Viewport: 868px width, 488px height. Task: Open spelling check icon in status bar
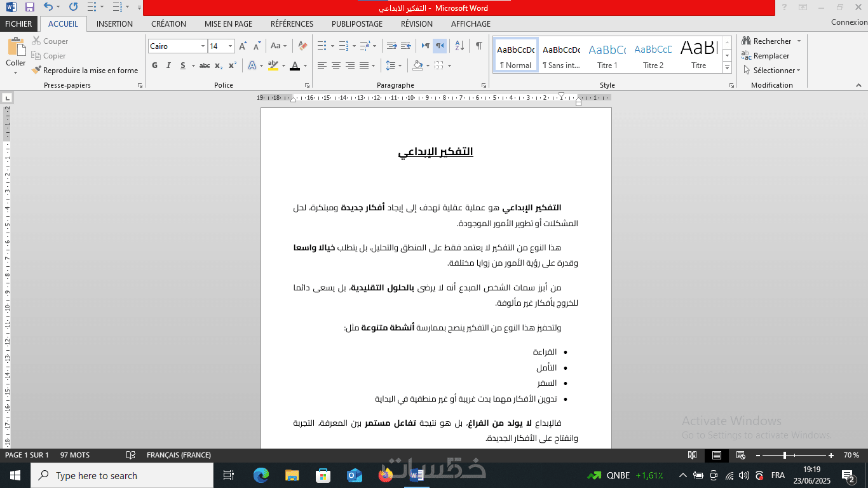[131, 455]
